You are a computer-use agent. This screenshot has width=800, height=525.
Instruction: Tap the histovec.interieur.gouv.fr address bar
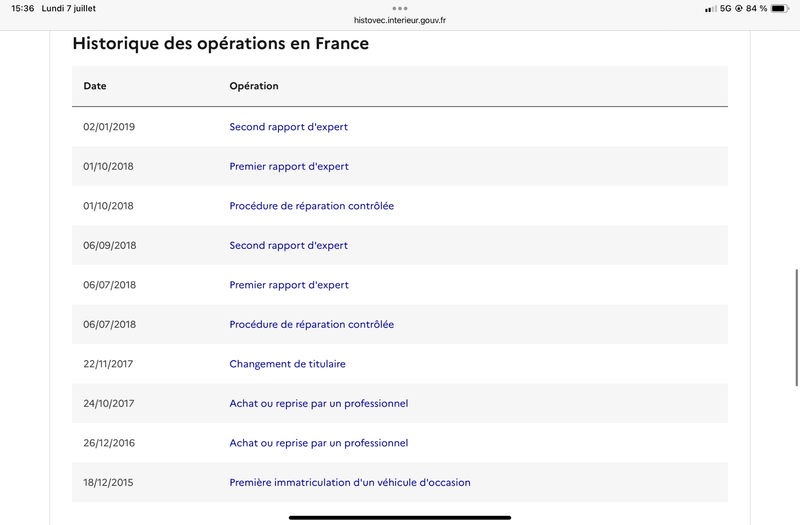[x=399, y=20]
